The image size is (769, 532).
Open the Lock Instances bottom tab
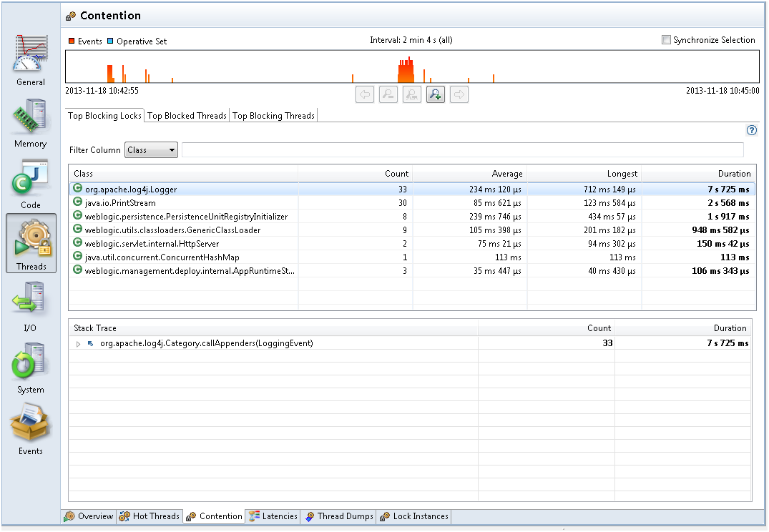pos(414,516)
